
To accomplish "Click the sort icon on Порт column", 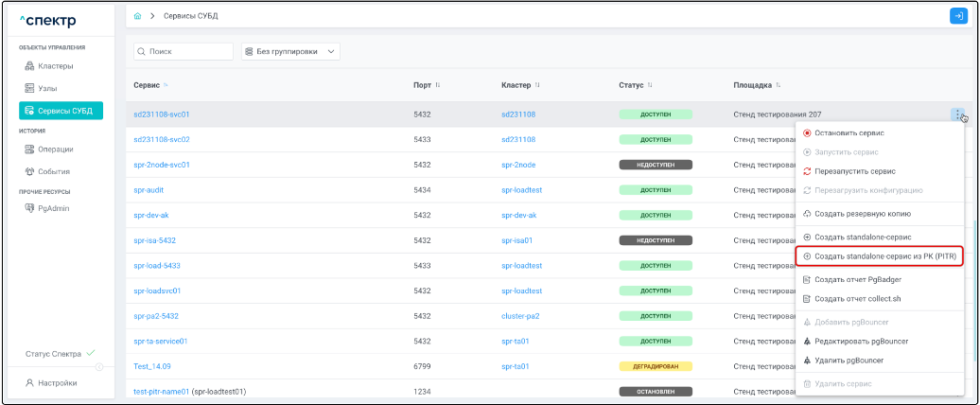I will click(438, 85).
